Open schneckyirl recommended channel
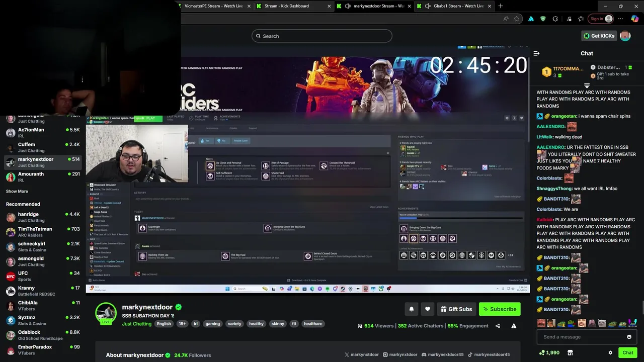 click(x=43, y=246)
